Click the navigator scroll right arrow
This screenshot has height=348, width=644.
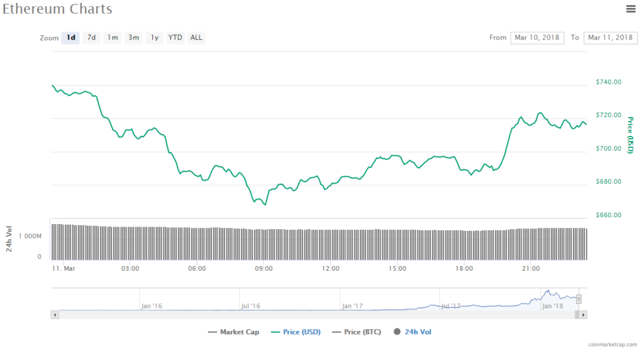point(584,314)
